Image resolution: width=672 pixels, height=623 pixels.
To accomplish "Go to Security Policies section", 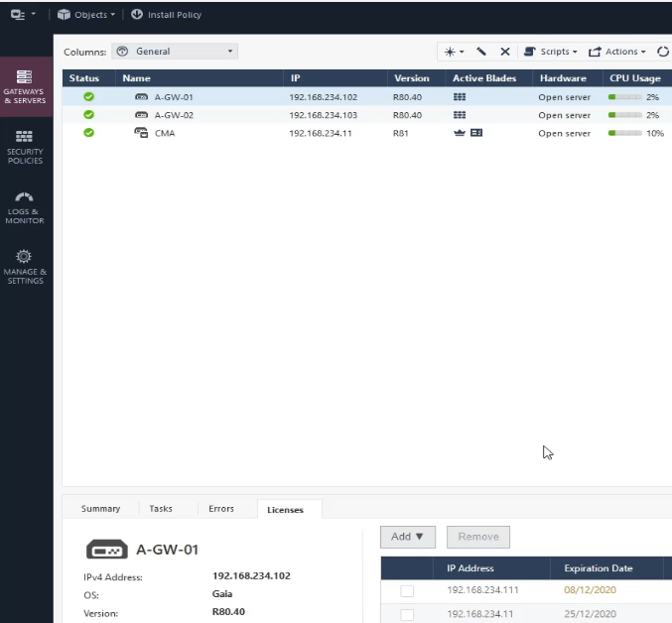I will tap(25, 146).
